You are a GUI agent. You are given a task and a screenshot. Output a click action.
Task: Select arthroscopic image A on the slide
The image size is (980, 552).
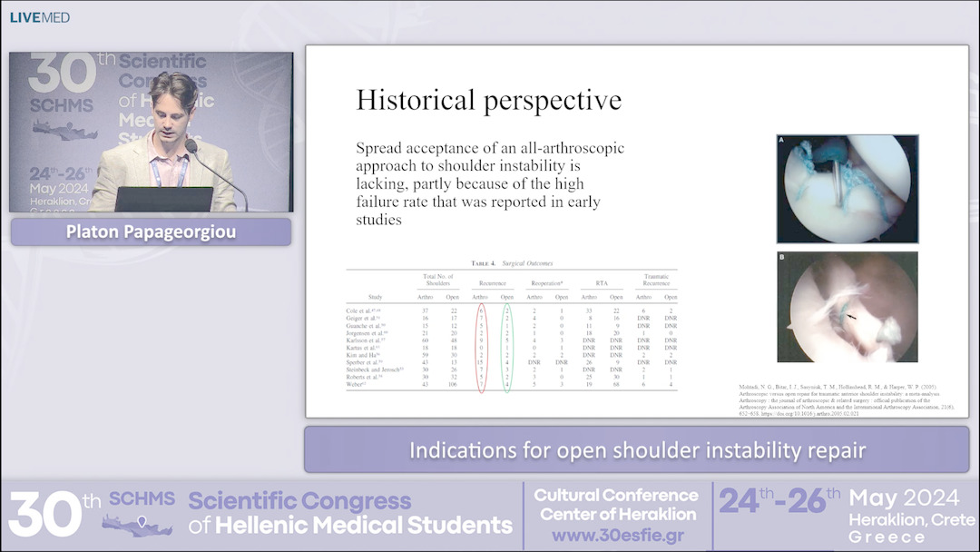pyautogui.click(x=848, y=186)
